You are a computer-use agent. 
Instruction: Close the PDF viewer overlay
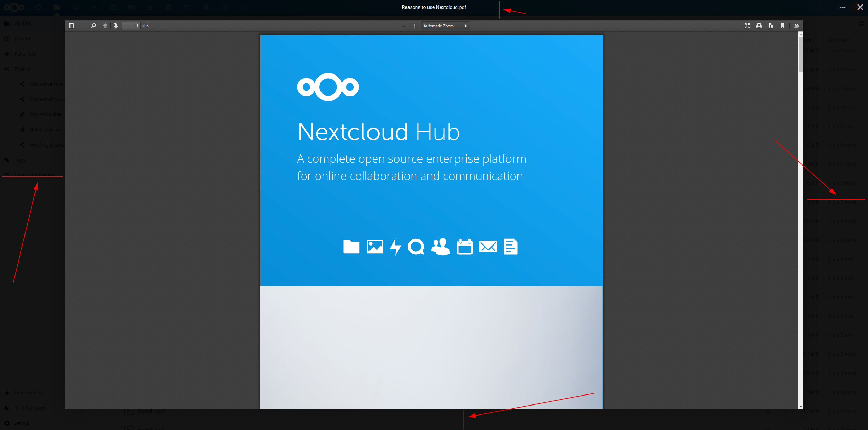[860, 7]
